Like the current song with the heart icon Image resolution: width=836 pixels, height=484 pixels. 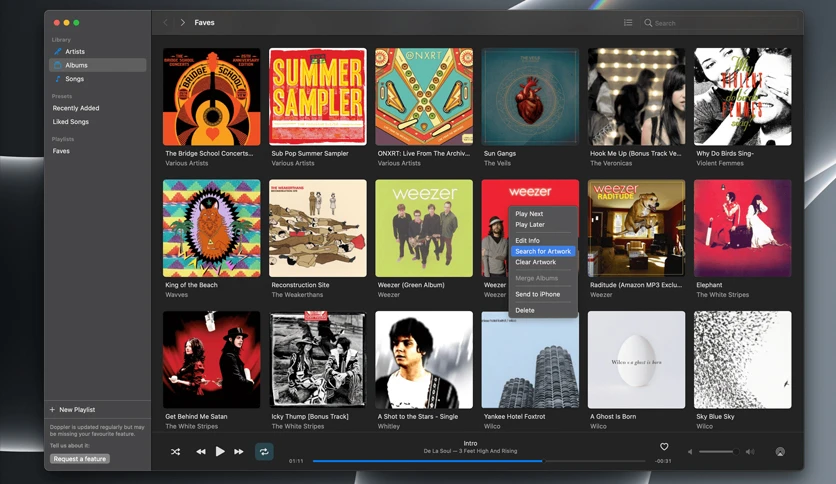(x=664, y=447)
